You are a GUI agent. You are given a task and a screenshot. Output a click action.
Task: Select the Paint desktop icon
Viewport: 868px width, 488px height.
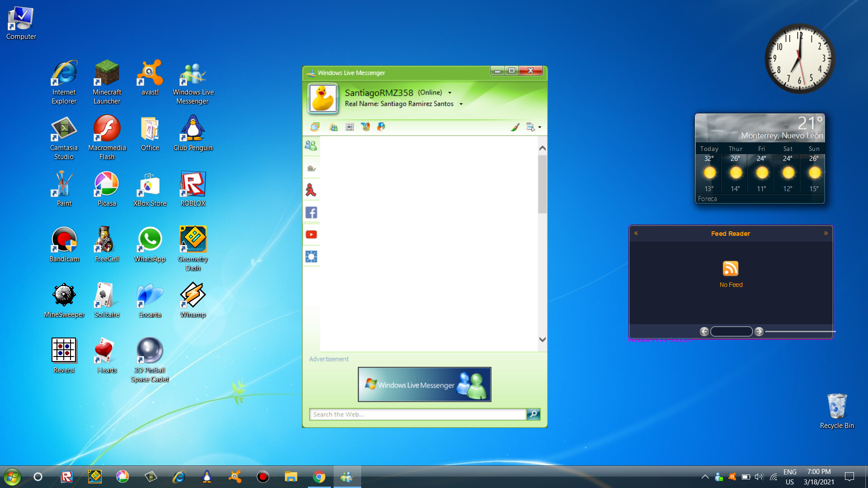click(64, 189)
